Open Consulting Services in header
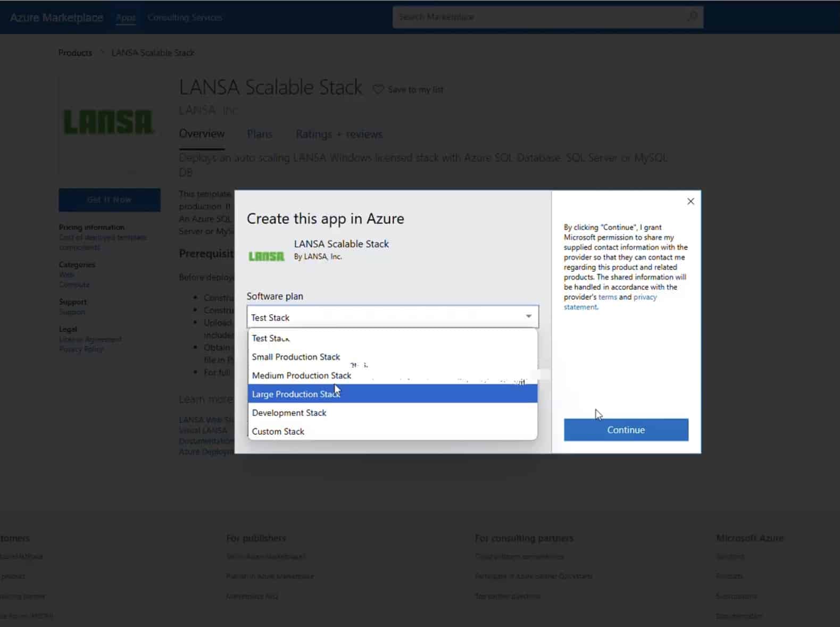This screenshot has height=627, width=840. point(185,18)
